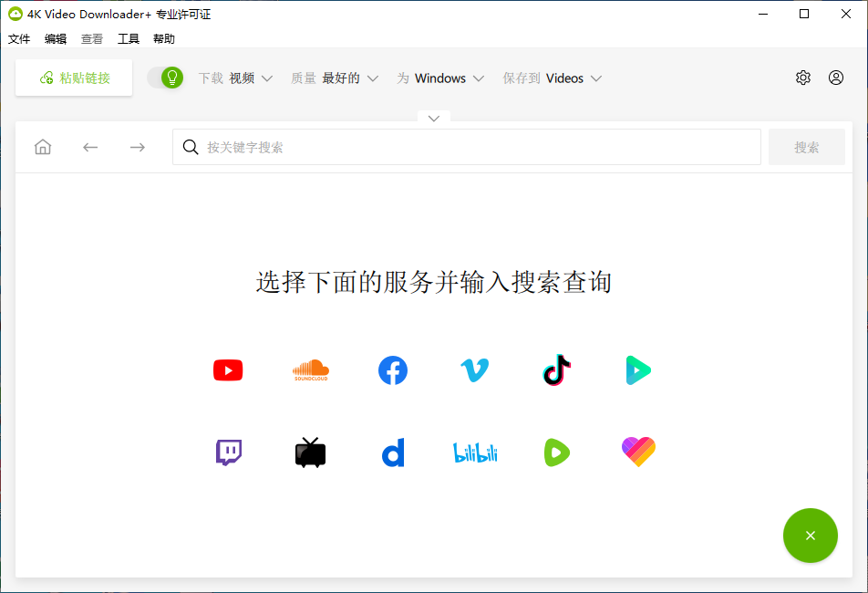Choose the TikTok service icon

(x=557, y=369)
